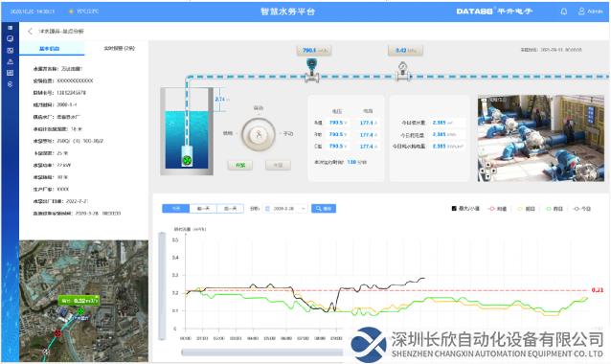Click the calendar icon in date picker
Viewport: 611px width, 364px height.
point(267,209)
